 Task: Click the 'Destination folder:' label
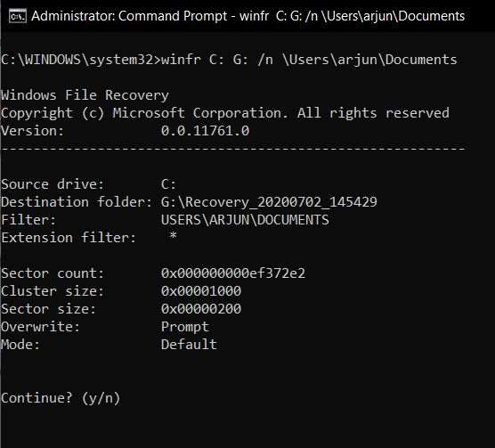[x=77, y=202]
